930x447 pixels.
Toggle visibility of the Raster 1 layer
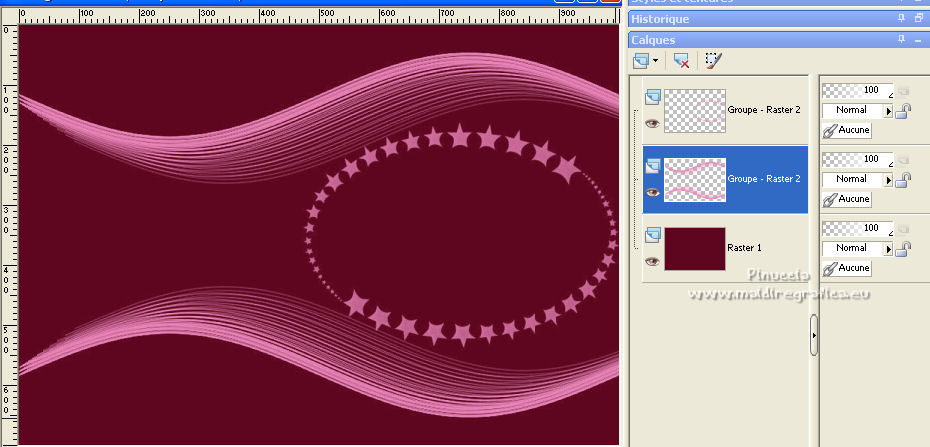[652, 261]
